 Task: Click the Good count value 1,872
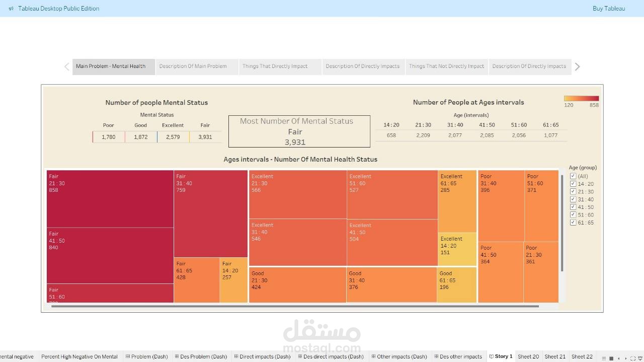pos(141,137)
